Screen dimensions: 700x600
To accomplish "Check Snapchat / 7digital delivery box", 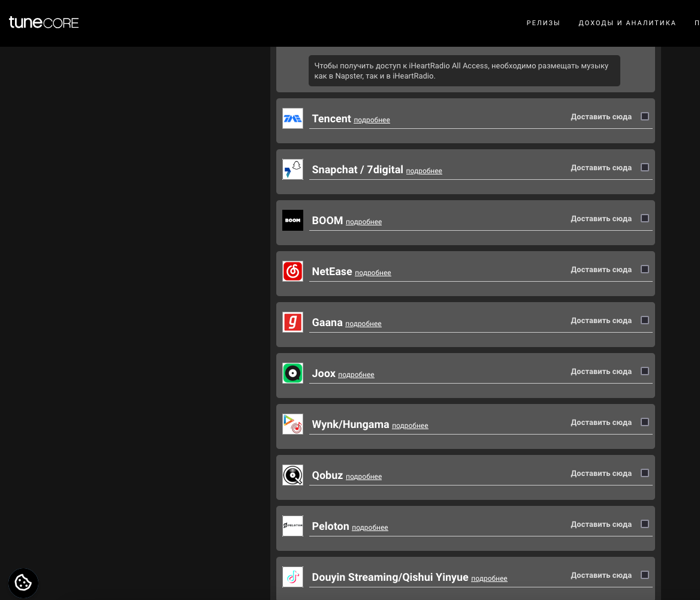I will click(645, 167).
